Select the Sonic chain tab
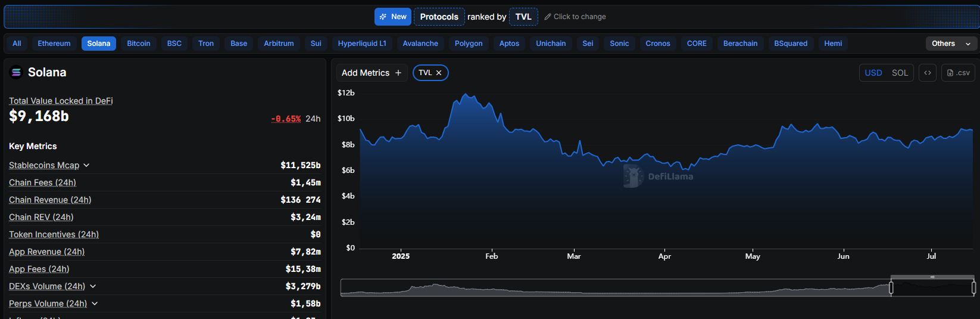 pyautogui.click(x=619, y=44)
